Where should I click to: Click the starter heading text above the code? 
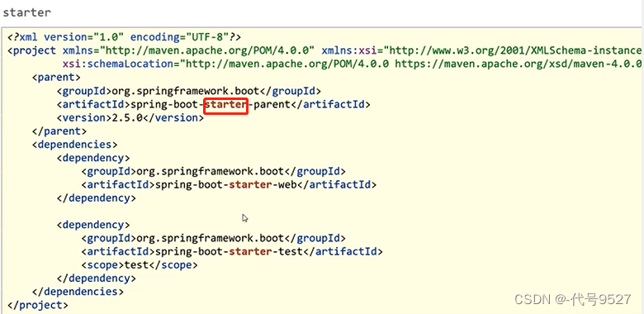coord(26,12)
